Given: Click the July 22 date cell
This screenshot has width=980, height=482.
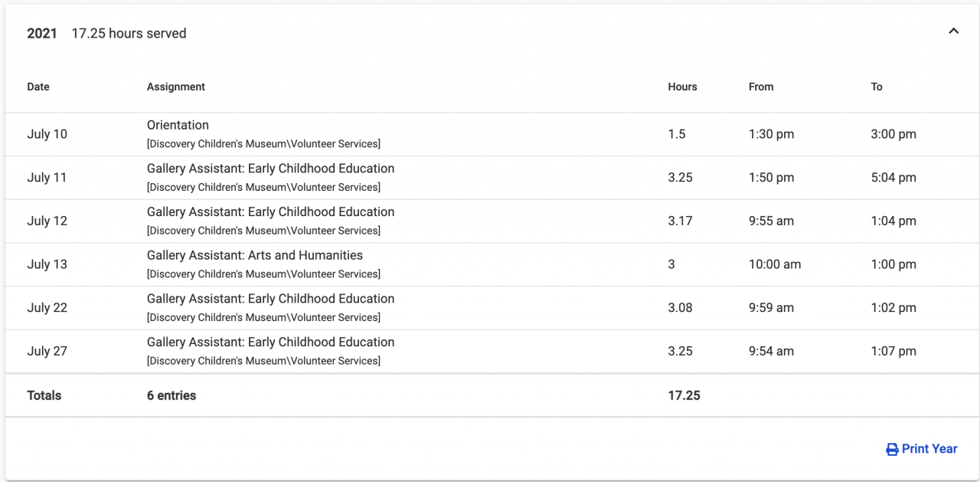Looking at the screenshot, I should [47, 308].
